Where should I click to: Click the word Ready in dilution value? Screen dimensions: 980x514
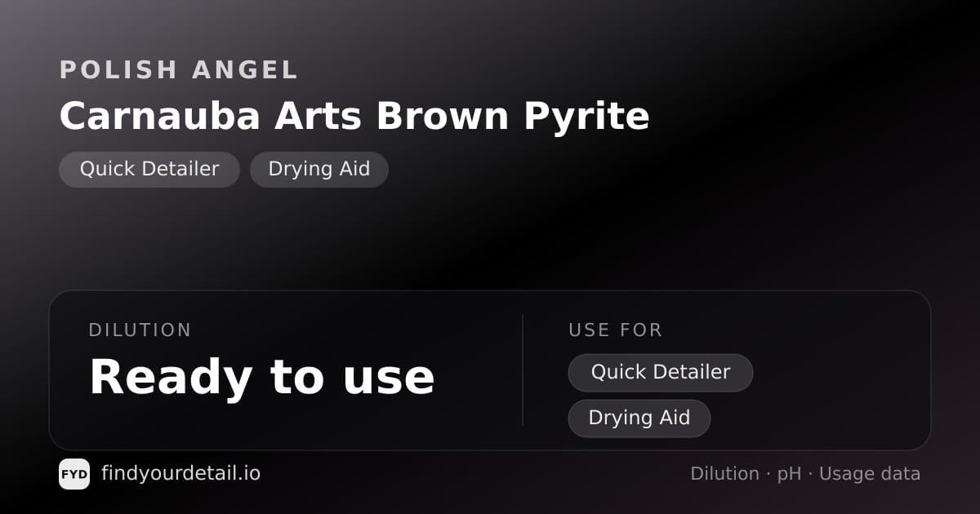tap(171, 378)
